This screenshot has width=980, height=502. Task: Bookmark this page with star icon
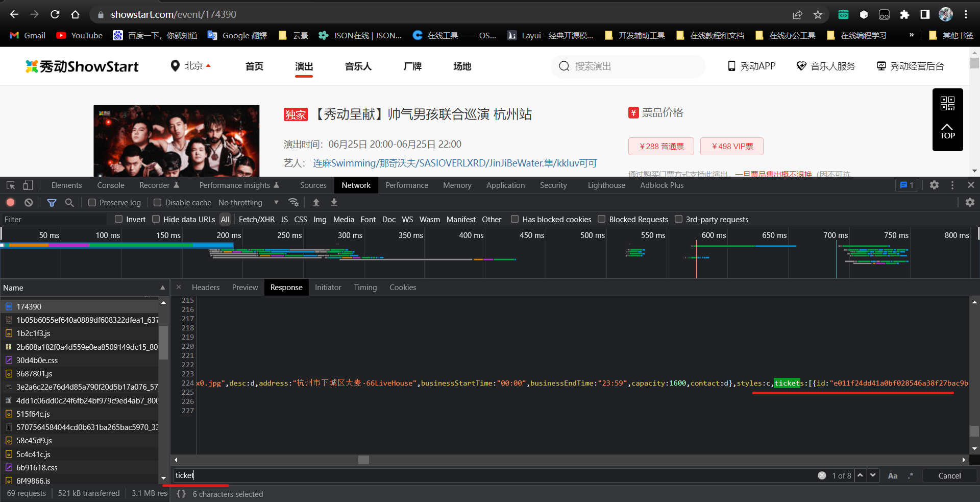coord(818,14)
